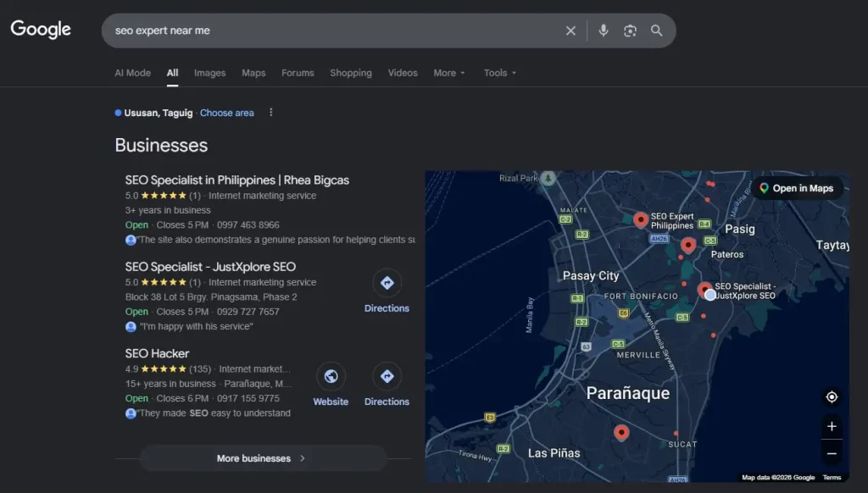
Task: Zoom in the map with plus button
Action: tap(832, 426)
